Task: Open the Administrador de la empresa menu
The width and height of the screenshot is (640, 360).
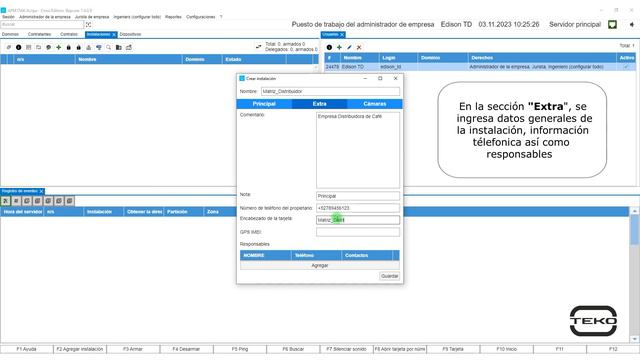Action: pyautogui.click(x=44, y=17)
